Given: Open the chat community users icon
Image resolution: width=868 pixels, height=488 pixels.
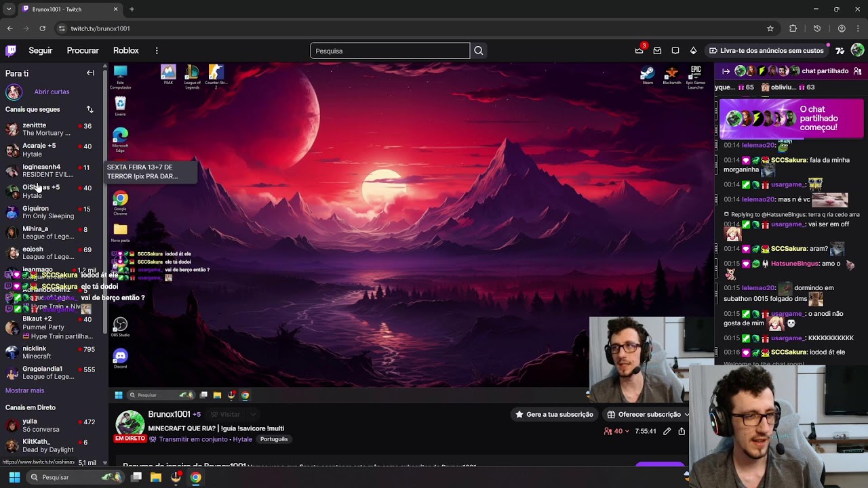Looking at the screenshot, I should click(858, 71).
